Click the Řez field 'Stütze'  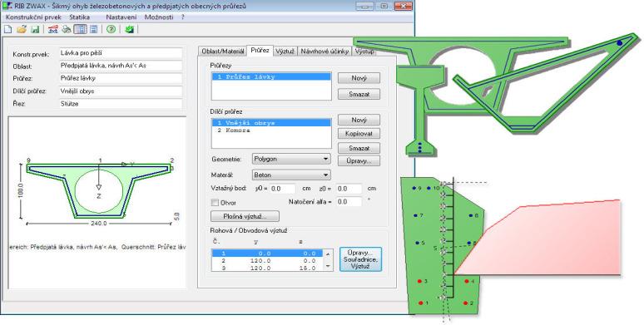point(121,104)
